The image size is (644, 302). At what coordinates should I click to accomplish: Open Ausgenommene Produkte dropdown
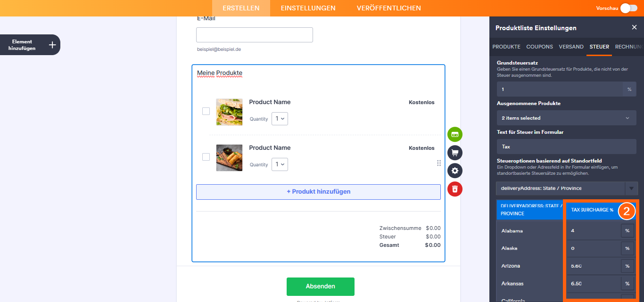click(x=567, y=118)
